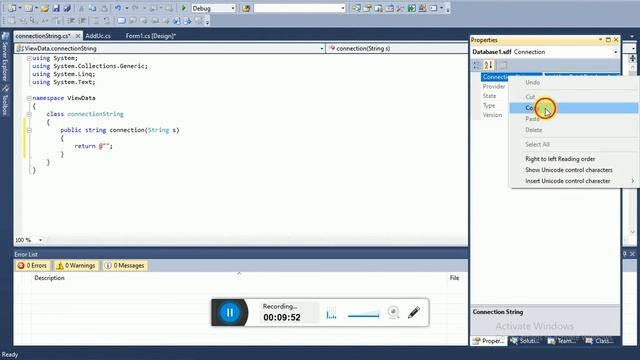Click the Find in Files icon beside Debug
640x360 pixels.
coord(246,8)
